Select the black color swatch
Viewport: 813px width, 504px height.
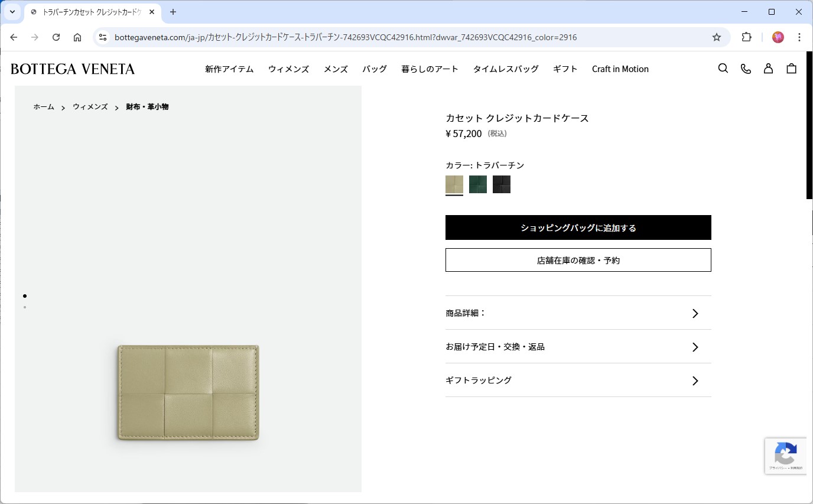coord(502,184)
